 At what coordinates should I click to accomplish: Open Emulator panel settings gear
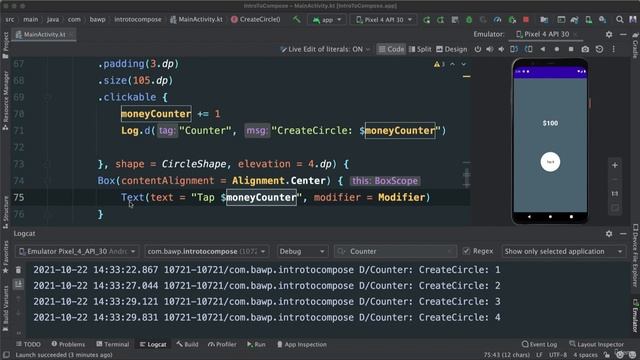tap(609, 34)
